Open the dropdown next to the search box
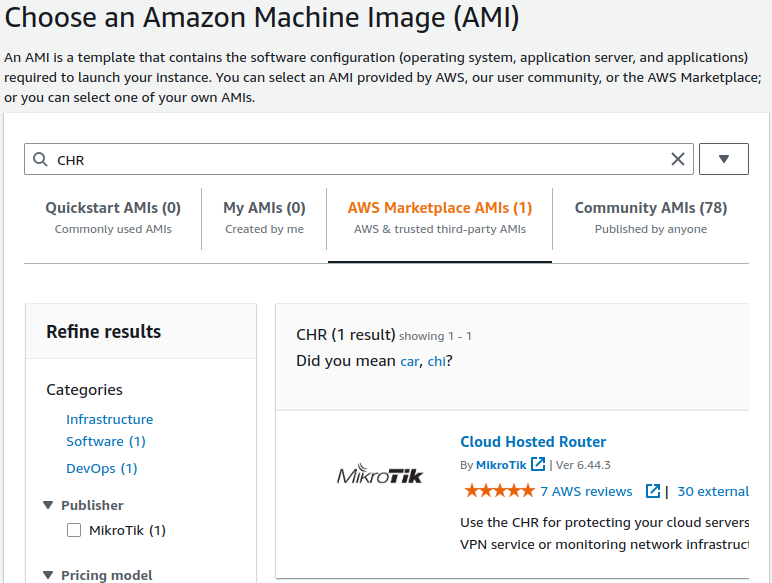772x583 pixels. 724,159
